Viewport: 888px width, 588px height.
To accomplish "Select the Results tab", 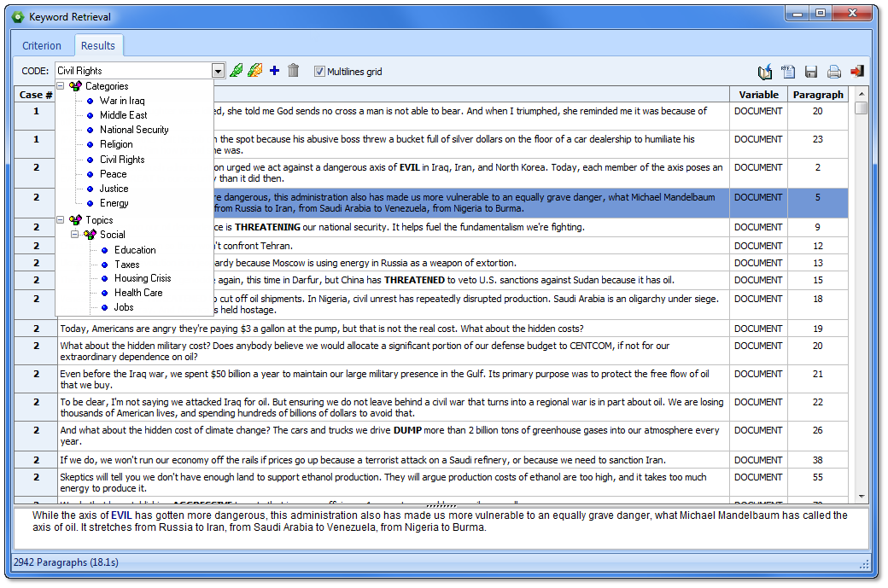I will (x=98, y=46).
